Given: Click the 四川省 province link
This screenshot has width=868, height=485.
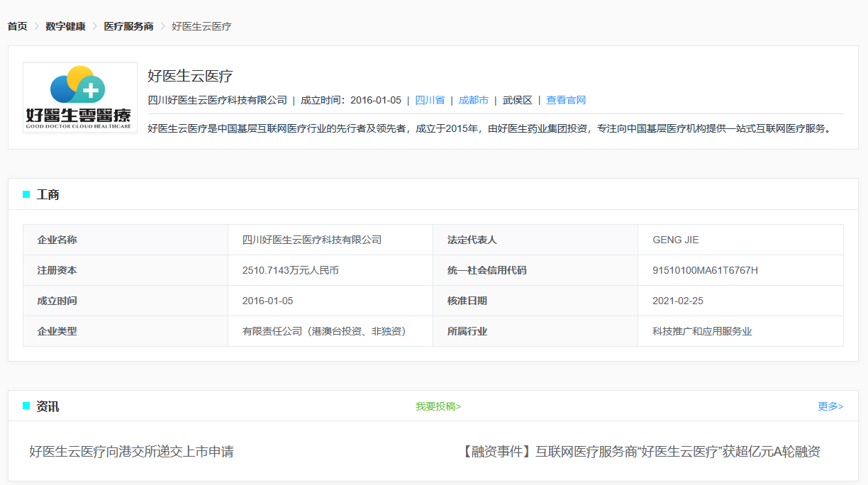Looking at the screenshot, I should pyautogui.click(x=430, y=100).
